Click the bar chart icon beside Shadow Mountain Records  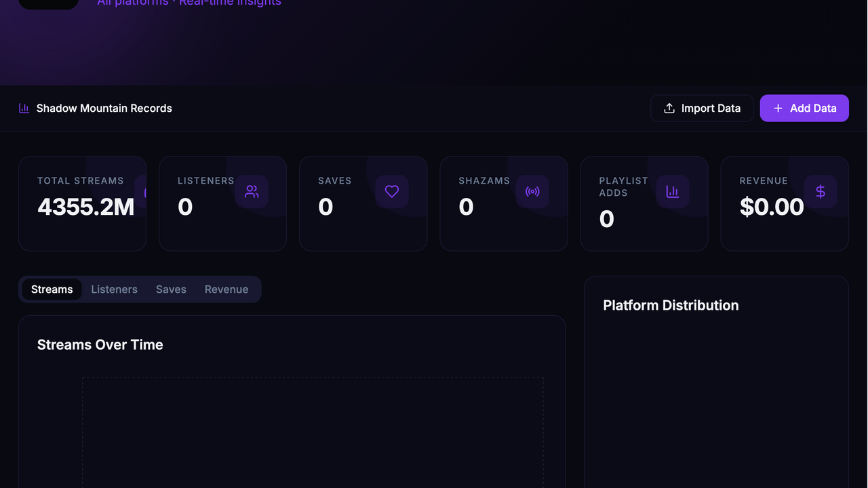pos(24,108)
